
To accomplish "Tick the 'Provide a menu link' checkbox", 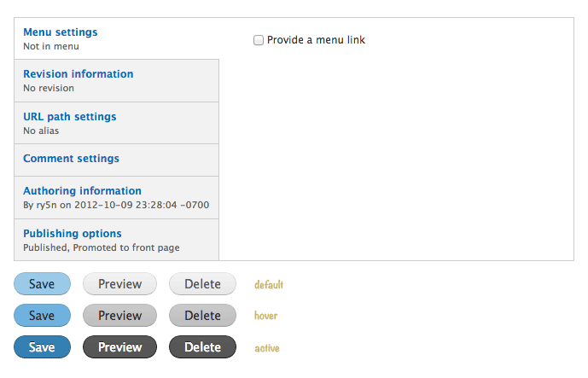I will click(x=259, y=40).
